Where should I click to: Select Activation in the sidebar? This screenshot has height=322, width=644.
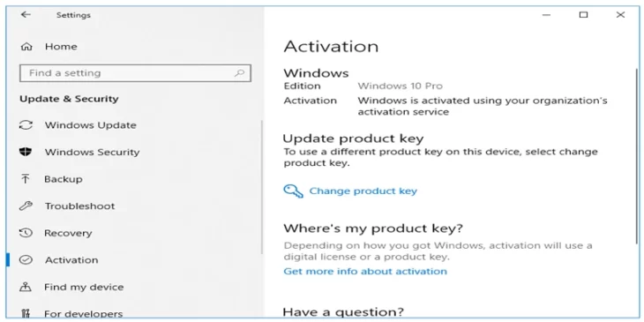[x=71, y=260]
